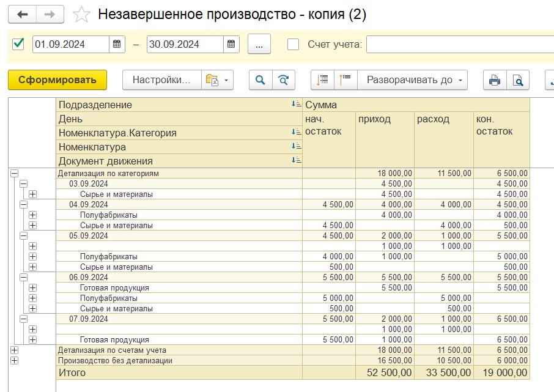Image resolution: width=554 pixels, height=392 pixels.
Task: Click the end date field 30.09.2024
Action: pos(185,44)
